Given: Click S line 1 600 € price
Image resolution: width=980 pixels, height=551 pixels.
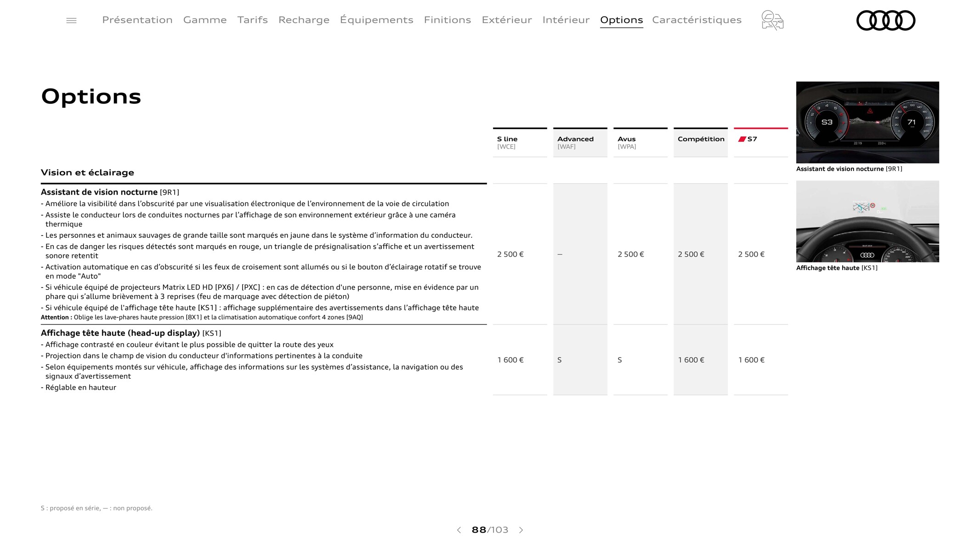Looking at the screenshot, I should (510, 360).
